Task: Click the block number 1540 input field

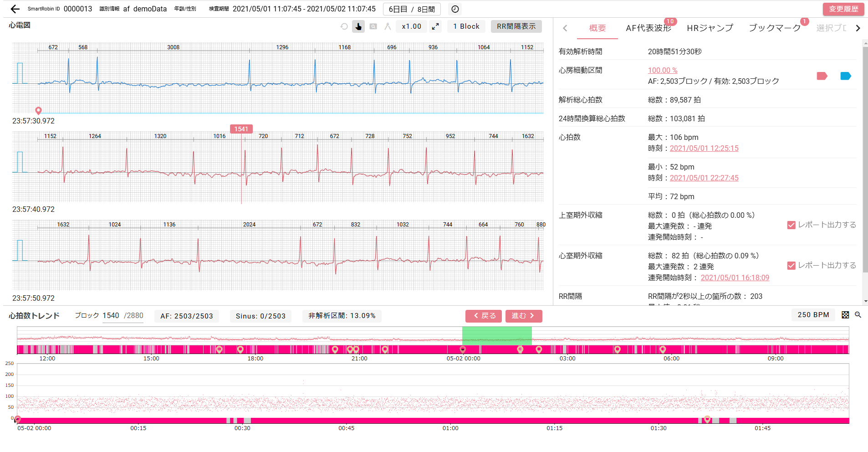Action: point(111,316)
